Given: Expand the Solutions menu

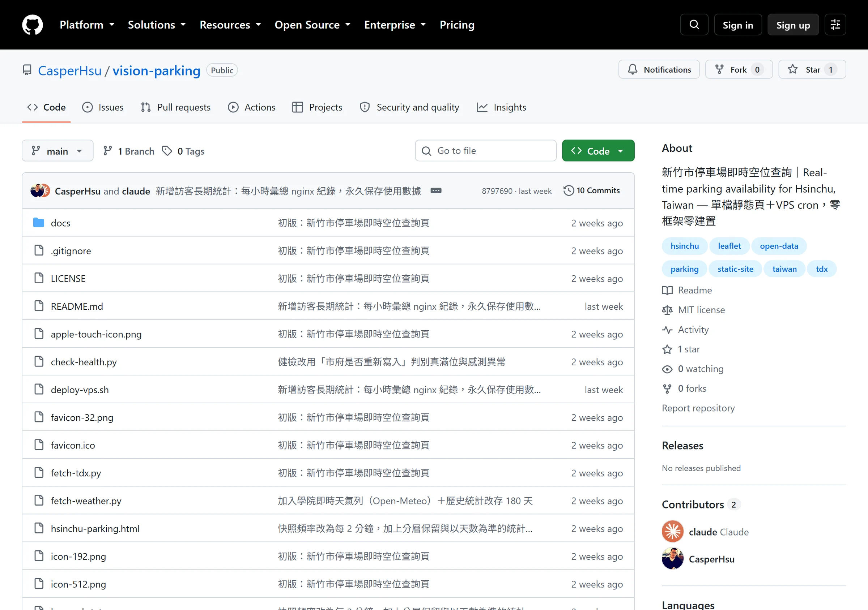Looking at the screenshot, I should coord(157,25).
